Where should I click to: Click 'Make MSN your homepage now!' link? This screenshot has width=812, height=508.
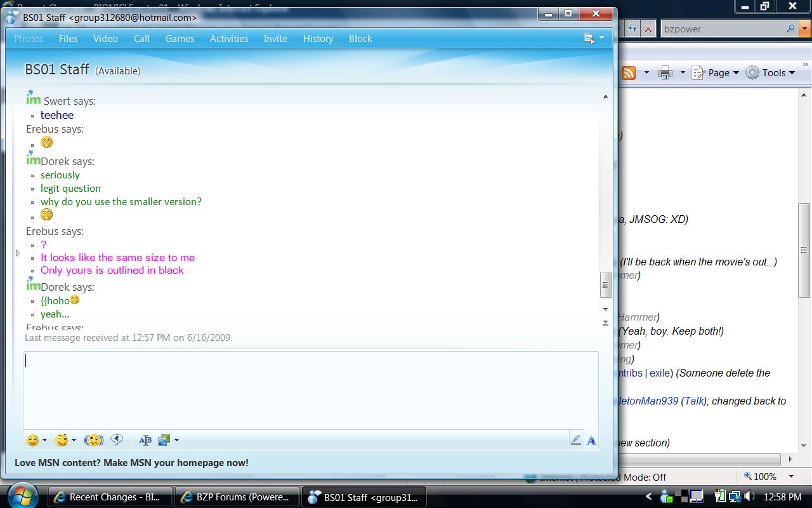pos(176,463)
